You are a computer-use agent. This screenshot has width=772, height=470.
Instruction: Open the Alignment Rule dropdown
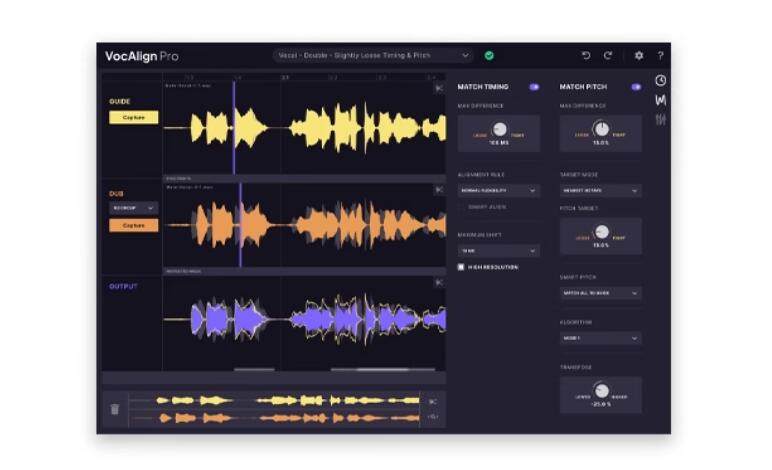click(x=499, y=190)
